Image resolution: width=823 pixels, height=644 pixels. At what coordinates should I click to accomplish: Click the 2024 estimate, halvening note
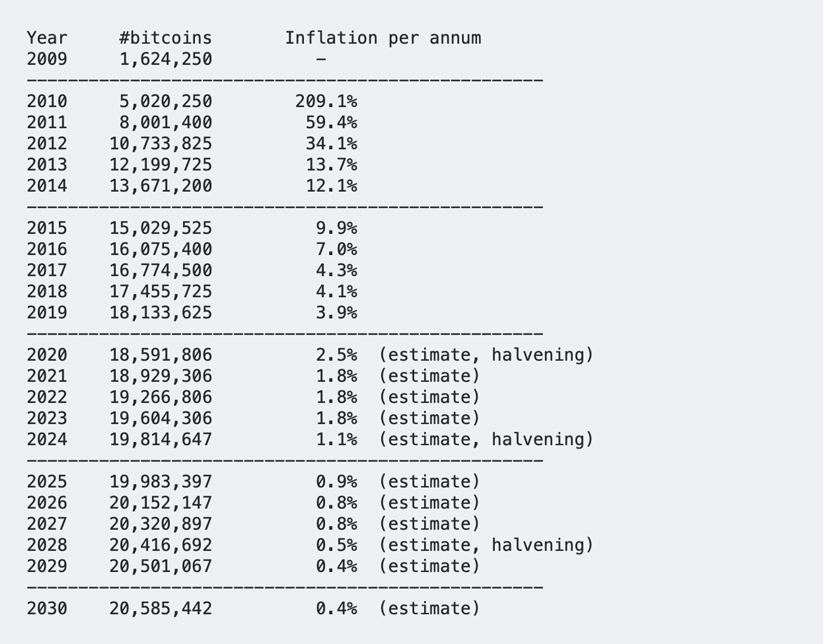tap(486, 439)
